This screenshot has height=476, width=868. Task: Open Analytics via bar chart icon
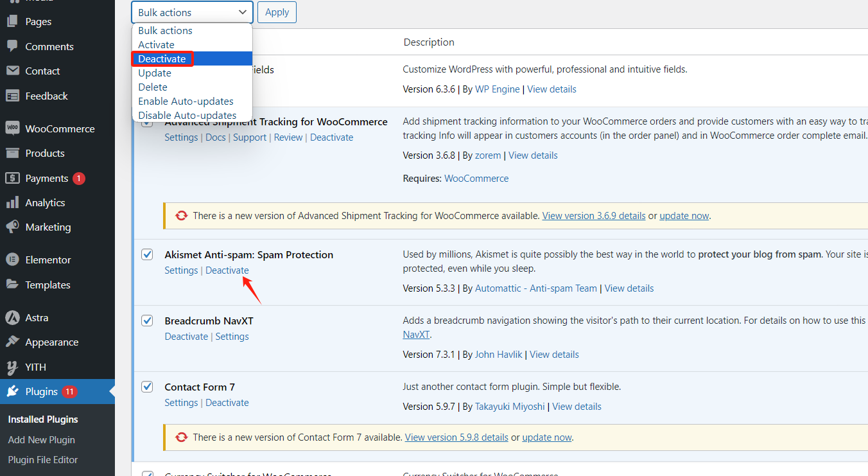[12, 203]
